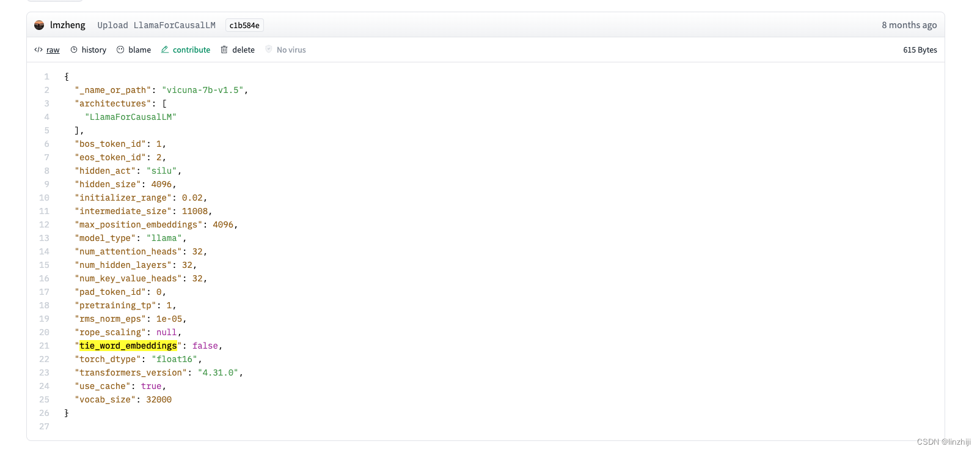Viewport: 980px width, 452px height.
Task: Click the "num_attention_heads" key
Action: coord(128,251)
